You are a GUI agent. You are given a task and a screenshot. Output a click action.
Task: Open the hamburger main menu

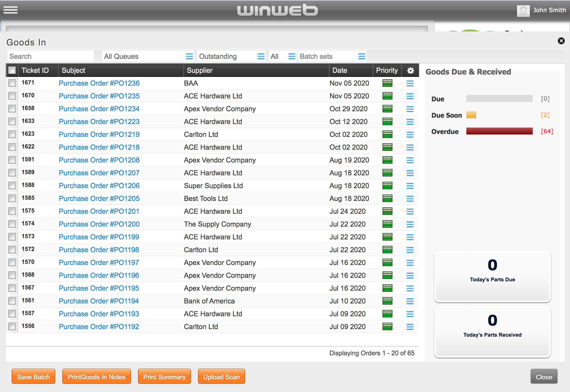[10, 10]
